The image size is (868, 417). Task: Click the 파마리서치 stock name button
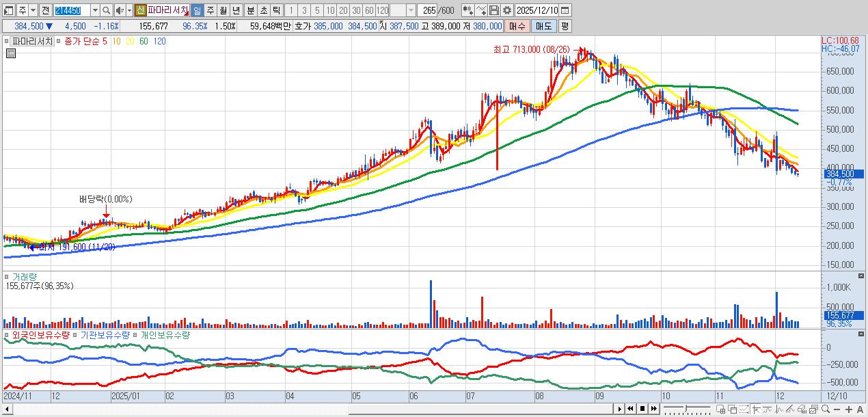[167, 11]
